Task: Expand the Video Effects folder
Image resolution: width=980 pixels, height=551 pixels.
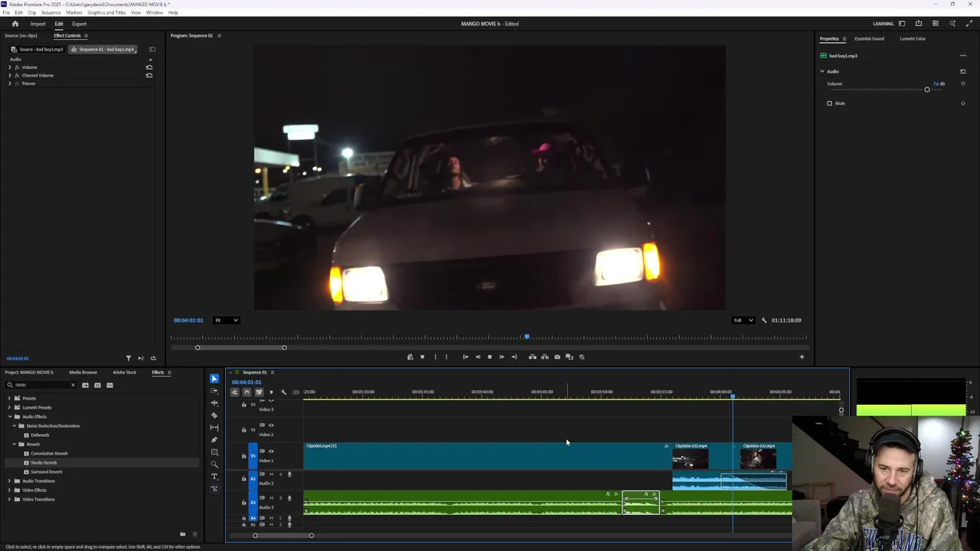Action: [x=9, y=490]
